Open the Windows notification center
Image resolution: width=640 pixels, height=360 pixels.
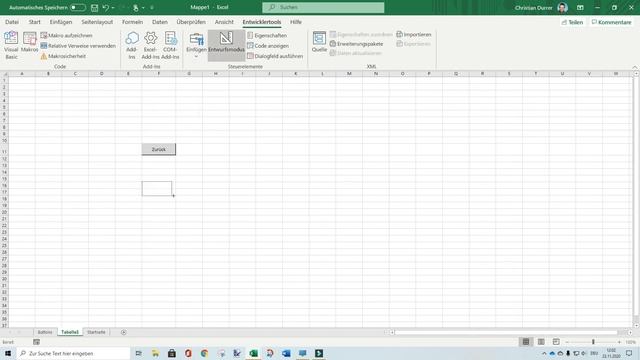[x=629, y=353]
